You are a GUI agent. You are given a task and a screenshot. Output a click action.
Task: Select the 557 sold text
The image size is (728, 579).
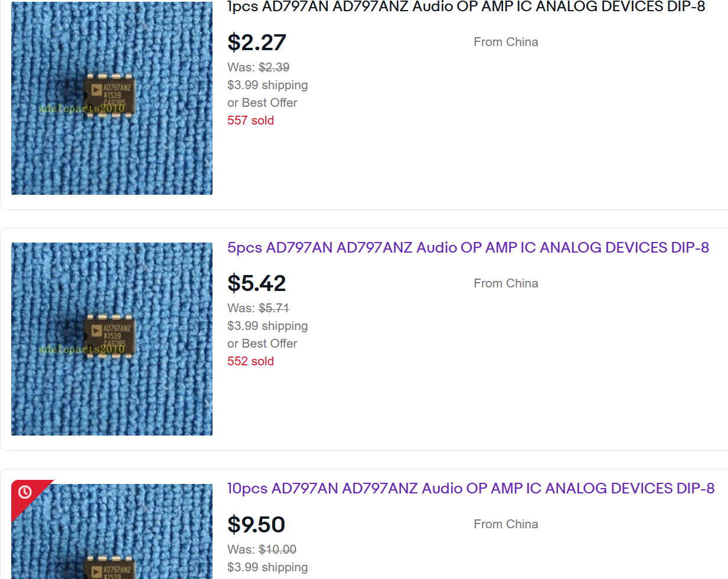coord(250,120)
